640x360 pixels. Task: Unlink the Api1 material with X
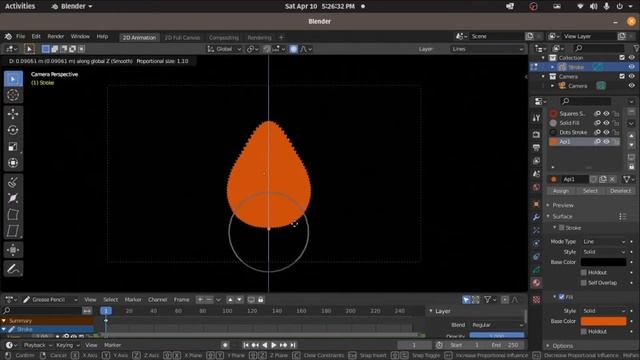pos(612,179)
